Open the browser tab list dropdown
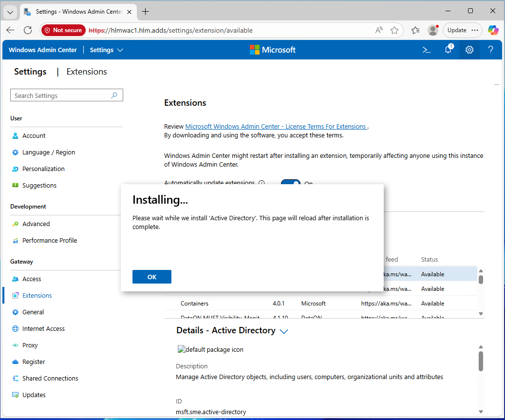This screenshot has width=505, height=420. pyautogui.click(x=10, y=12)
